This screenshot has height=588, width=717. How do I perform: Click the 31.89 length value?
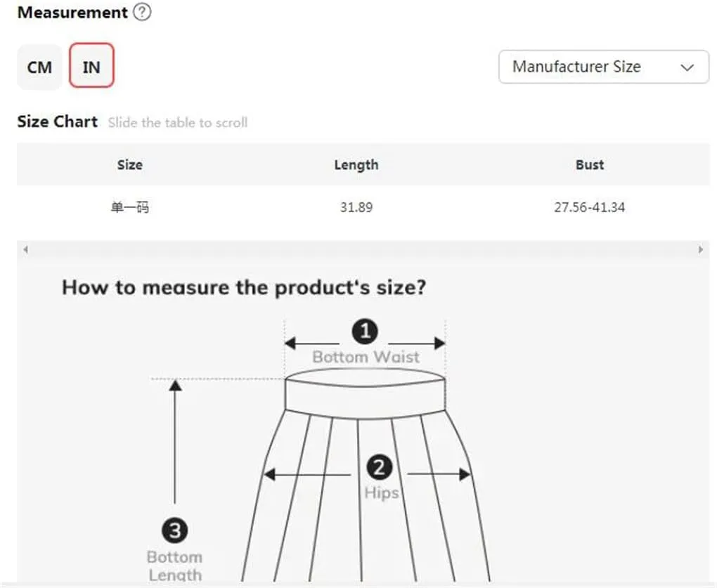click(x=356, y=207)
